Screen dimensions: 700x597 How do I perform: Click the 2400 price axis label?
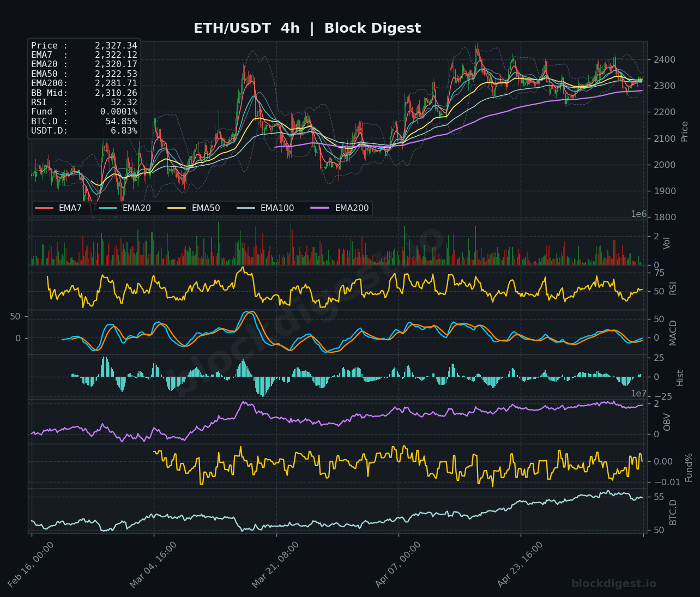coord(665,60)
